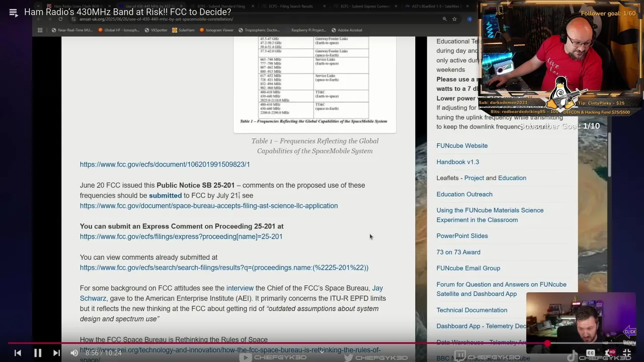
Task: Skip to the previous video
Action: [18, 353]
